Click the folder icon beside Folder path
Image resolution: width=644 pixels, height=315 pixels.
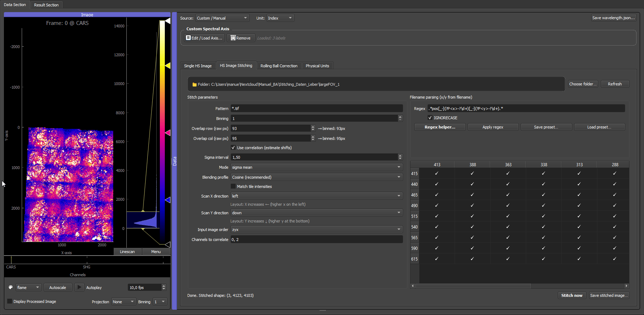click(x=194, y=84)
